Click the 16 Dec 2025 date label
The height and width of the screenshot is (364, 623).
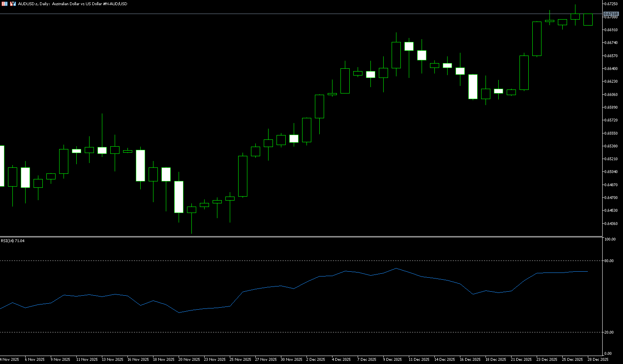470,360
